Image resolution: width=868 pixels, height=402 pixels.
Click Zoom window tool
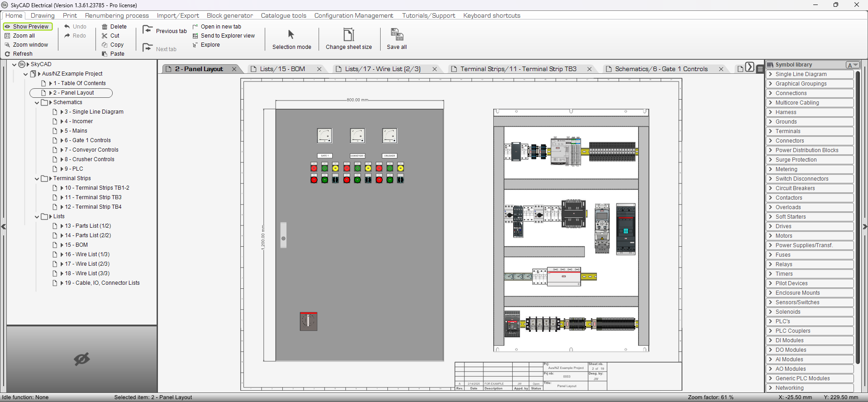pos(30,45)
